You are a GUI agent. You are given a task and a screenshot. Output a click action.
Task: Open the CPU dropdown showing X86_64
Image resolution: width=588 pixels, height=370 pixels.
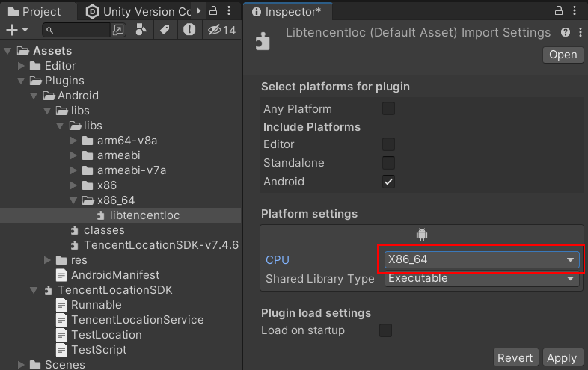pyautogui.click(x=483, y=259)
